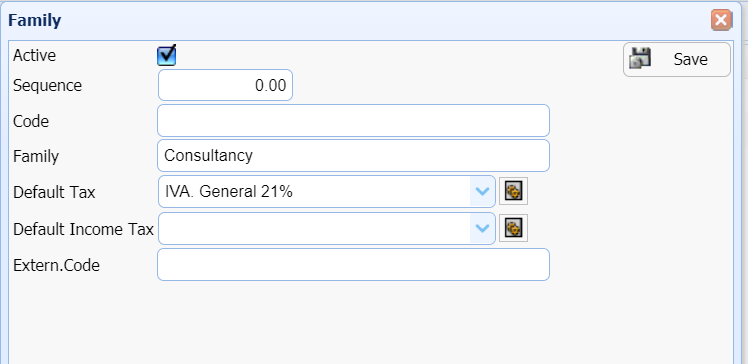Click the Save button

[676, 59]
